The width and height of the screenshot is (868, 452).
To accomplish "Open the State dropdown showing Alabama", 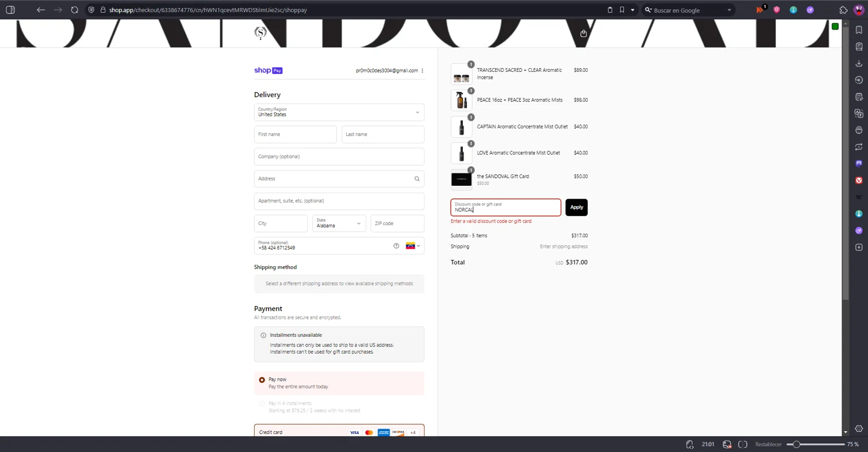I will pos(339,223).
